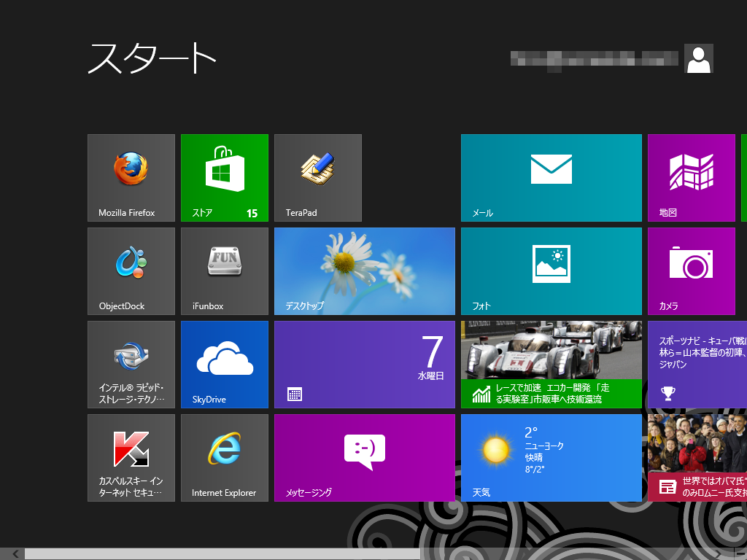Click the blurred user account name
The height and width of the screenshot is (560, 747).
coord(594,61)
